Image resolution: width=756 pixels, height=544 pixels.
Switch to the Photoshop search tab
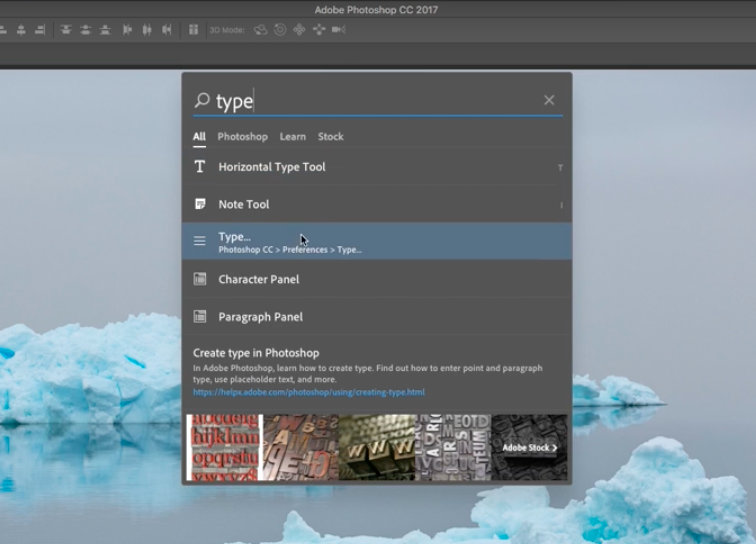(x=243, y=136)
